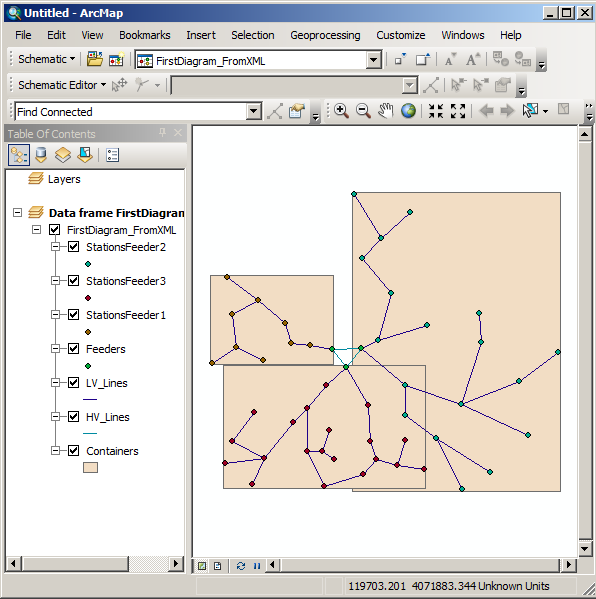Click the Generate New Diagram icon
Image resolution: width=596 pixels, height=599 pixels.
coord(117,60)
